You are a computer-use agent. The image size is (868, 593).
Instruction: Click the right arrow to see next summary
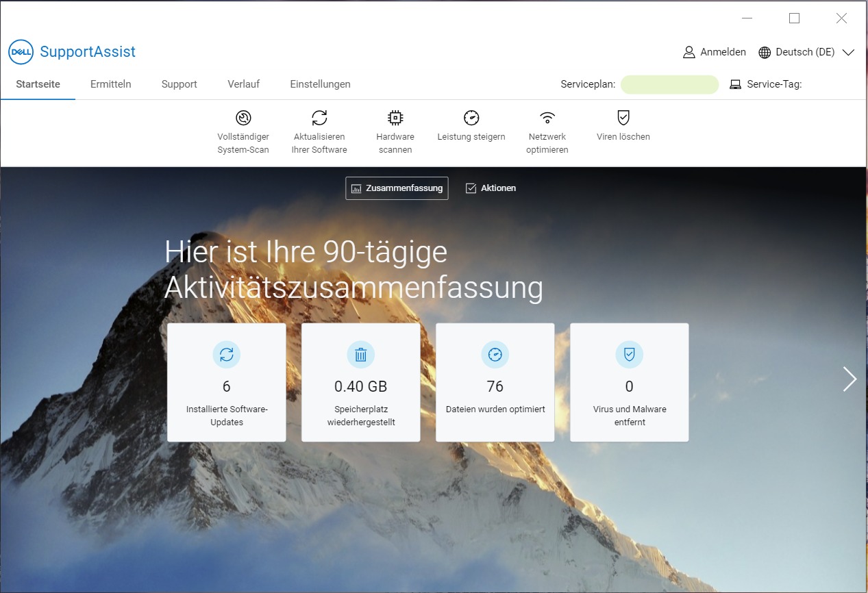850,379
